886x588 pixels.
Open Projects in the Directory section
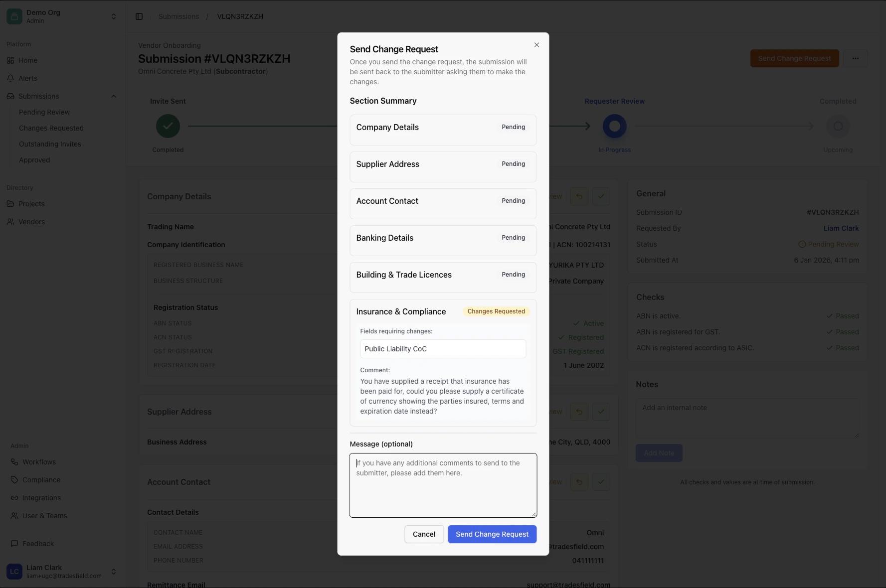(32, 203)
